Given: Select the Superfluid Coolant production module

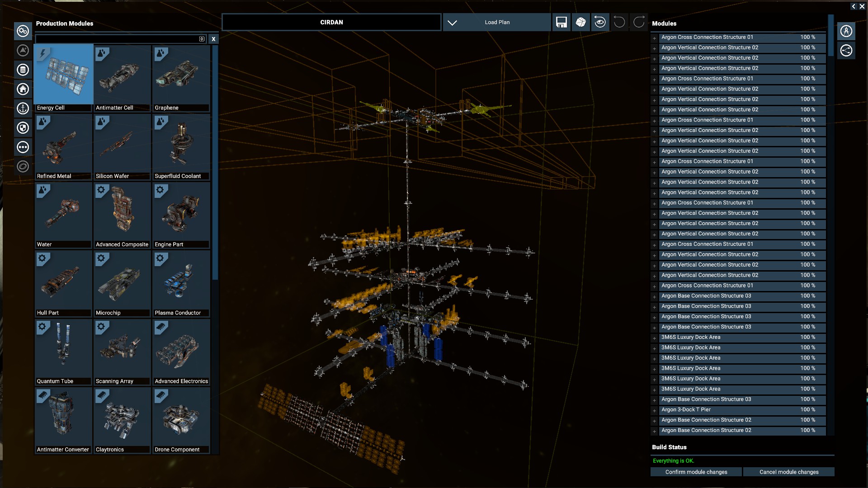Looking at the screenshot, I should pos(181,147).
